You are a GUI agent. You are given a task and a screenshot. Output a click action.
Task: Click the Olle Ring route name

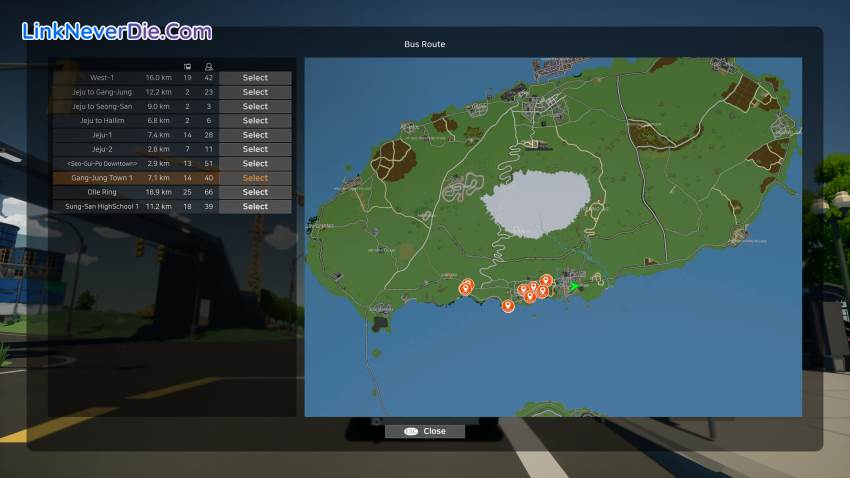pyautogui.click(x=102, y=192)
